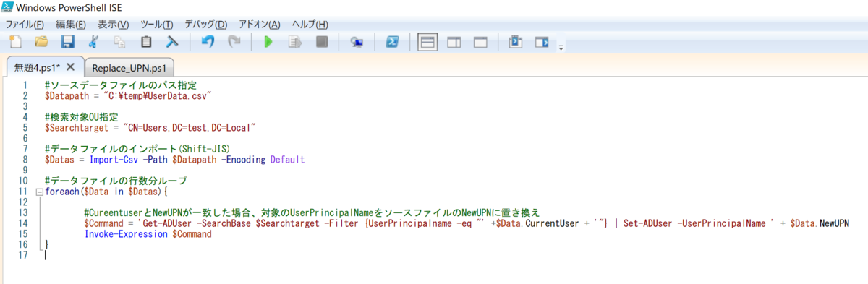Create a new script with New icon
The height and width of the screenshot is (284, 868).
[14, 42]
